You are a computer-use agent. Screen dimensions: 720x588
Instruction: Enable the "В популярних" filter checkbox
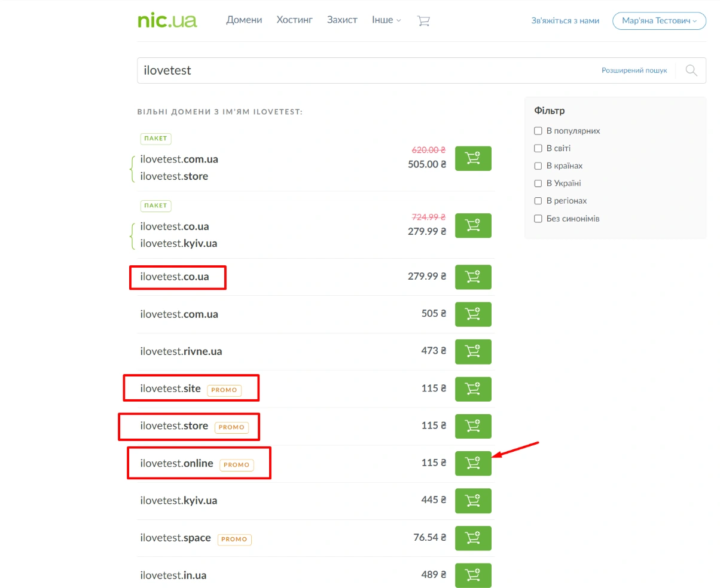click(x=538, y=131)
